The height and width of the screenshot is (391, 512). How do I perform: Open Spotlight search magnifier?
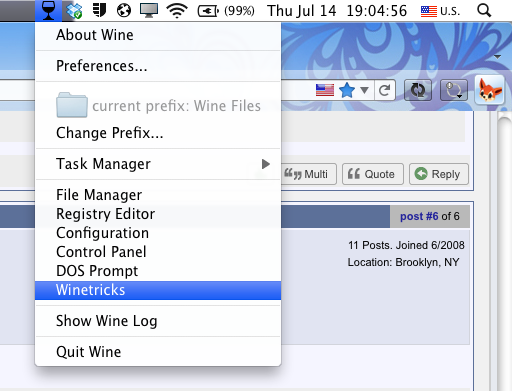[x=484, y=11]
